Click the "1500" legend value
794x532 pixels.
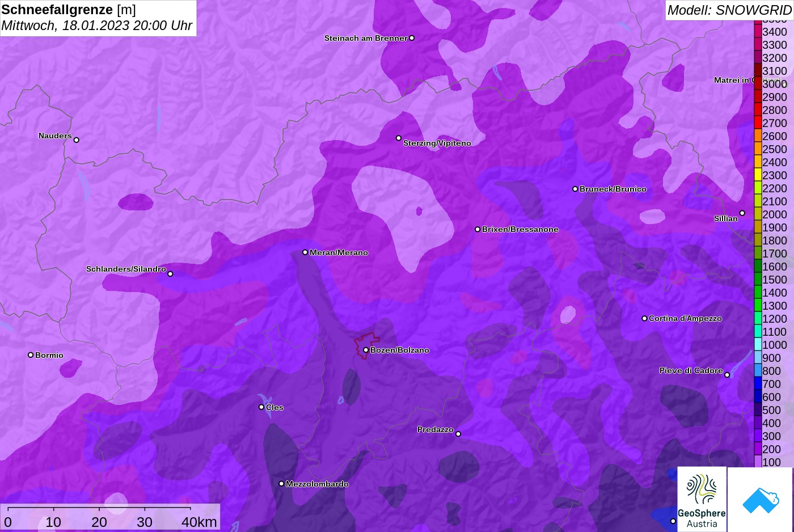coord(775,280)
